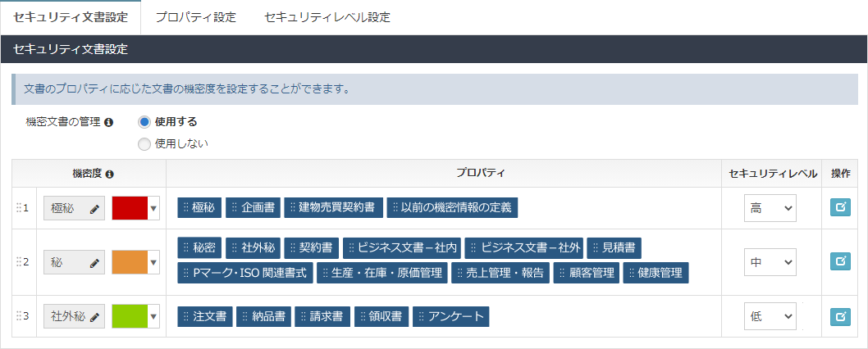Click the drag handle of row 1
This screenshot has width=868, height=349.
(18, 208)
